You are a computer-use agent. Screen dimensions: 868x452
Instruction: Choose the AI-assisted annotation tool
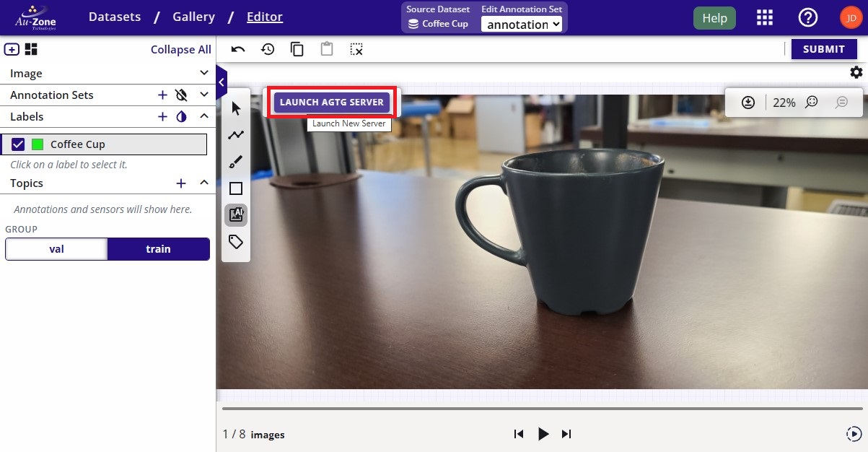[236, 215]
